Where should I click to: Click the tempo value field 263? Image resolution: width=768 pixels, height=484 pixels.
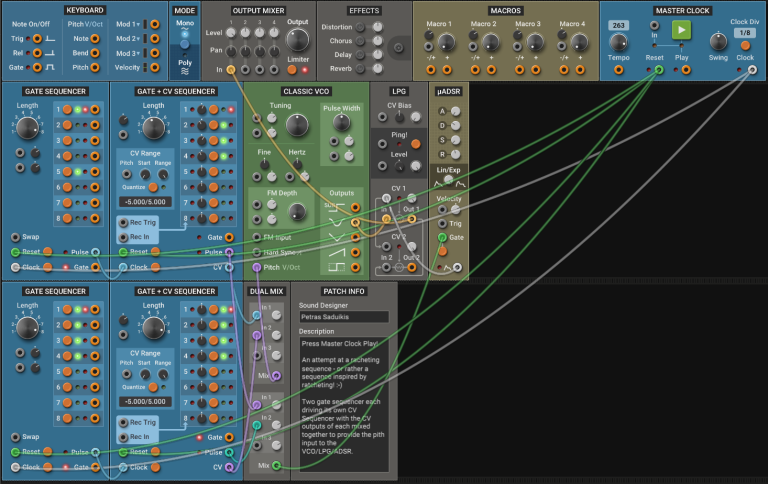click(618, 25)
